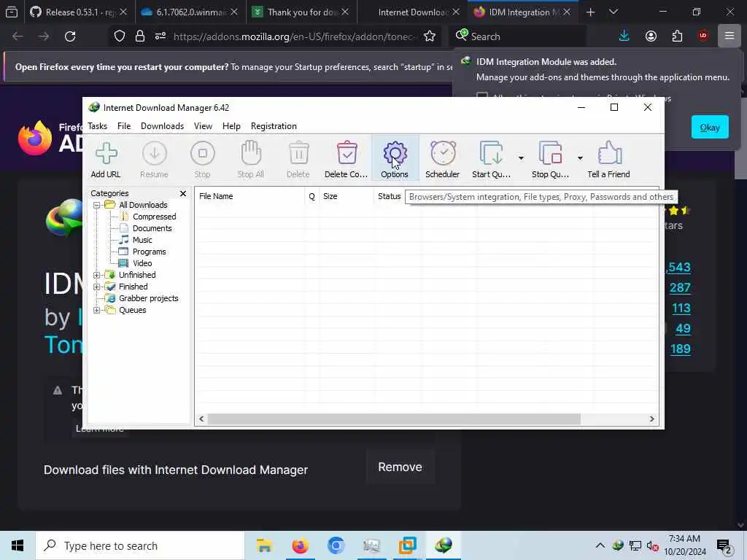Click Start Queue toolbar icon
The height and width of the screenshot is (560, 747).
pos(491,160)
